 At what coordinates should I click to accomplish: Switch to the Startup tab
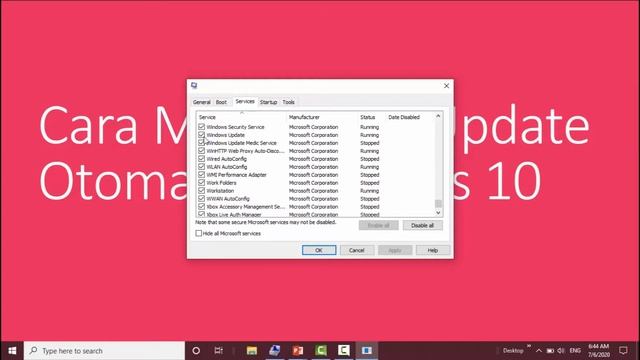pyautogui.click(x=268, y=102)
